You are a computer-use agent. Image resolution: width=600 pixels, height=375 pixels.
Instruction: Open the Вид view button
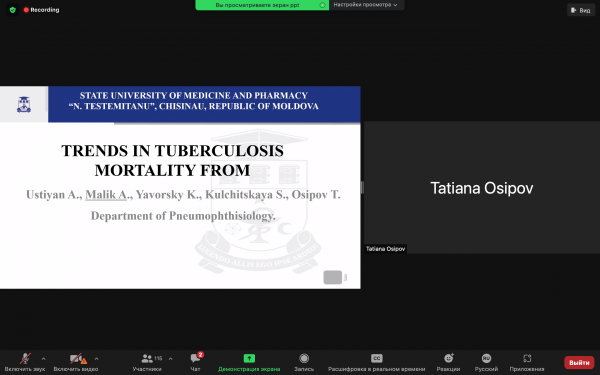click(x=580, y=10)
